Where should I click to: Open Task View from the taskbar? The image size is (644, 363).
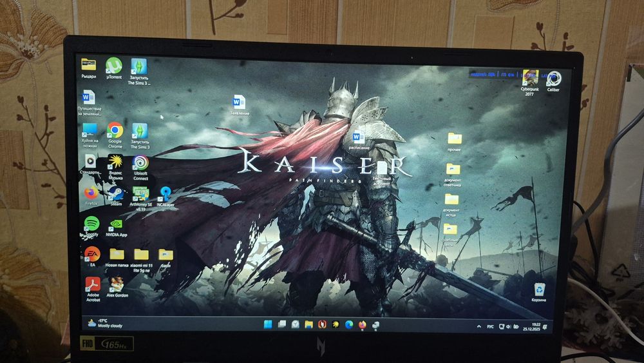(x=282, y=324)
